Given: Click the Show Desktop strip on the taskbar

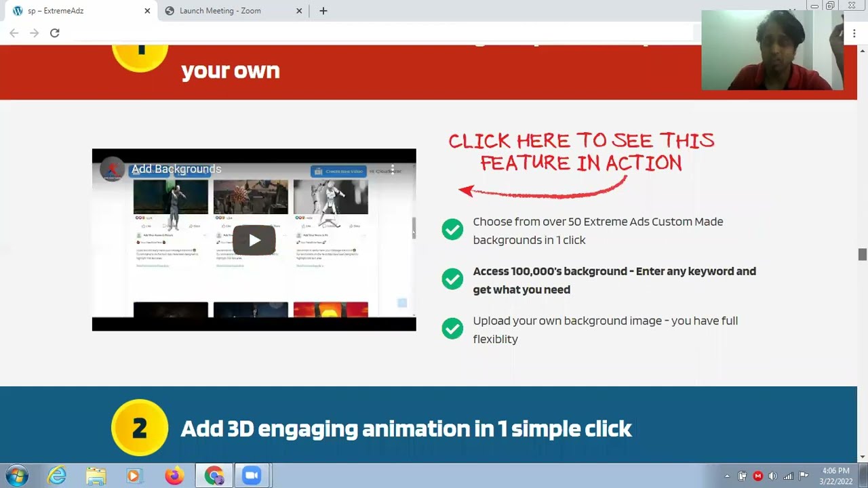Looking at the screenshot, I should point(863,476).
